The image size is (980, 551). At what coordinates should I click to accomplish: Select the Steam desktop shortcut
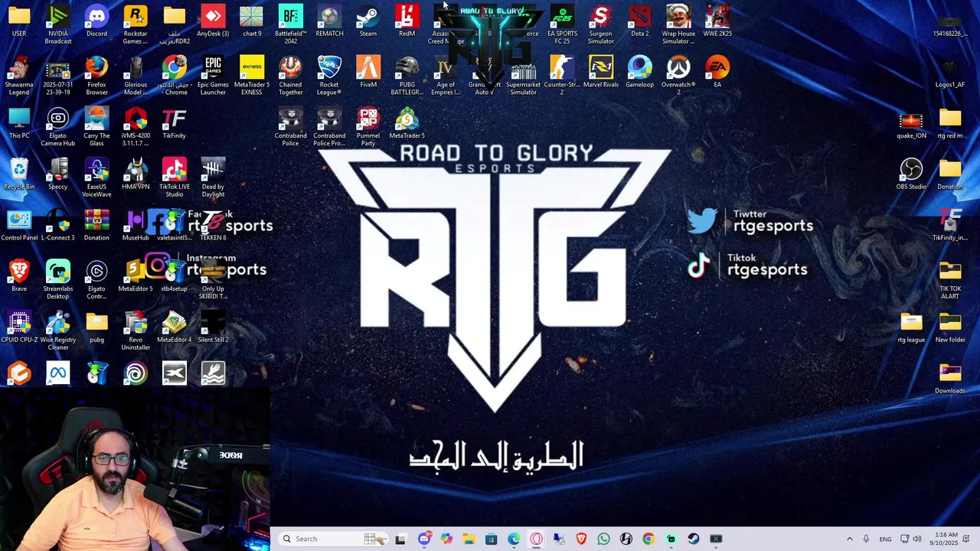click(368, 21)
